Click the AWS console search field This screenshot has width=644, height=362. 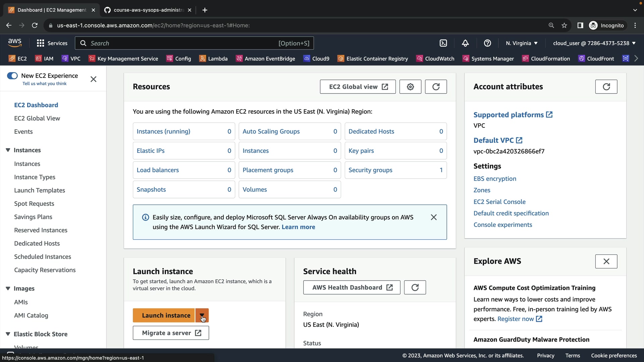[181, 43]
